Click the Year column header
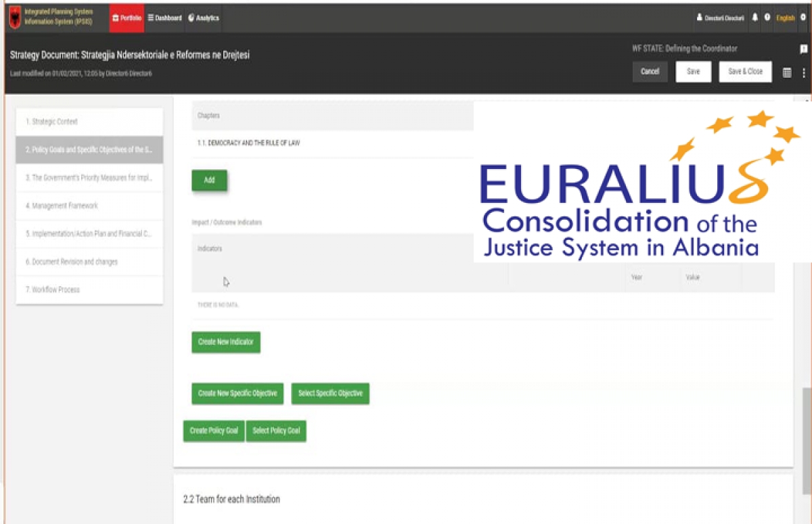Image resolution: width=812 pixels, height=524 pixels. 637,277
